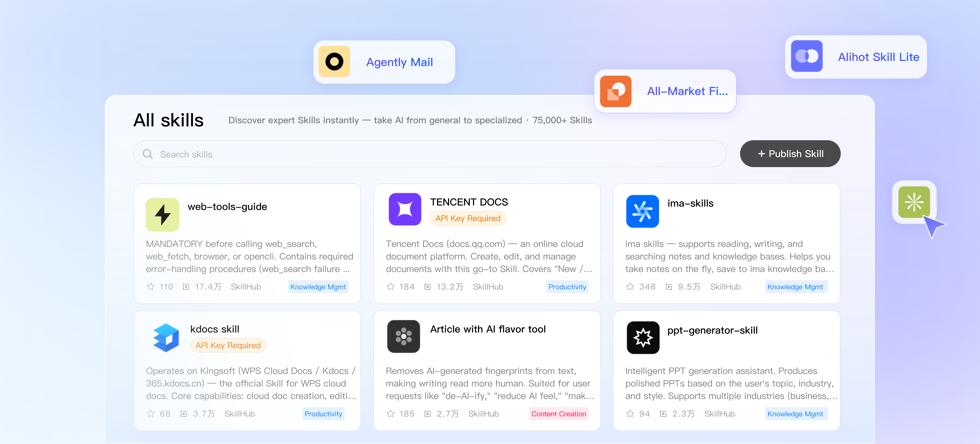Open the web-tools-guide lightning icon
This screenshot has height=444, width=980.
[x=162, y=214]
